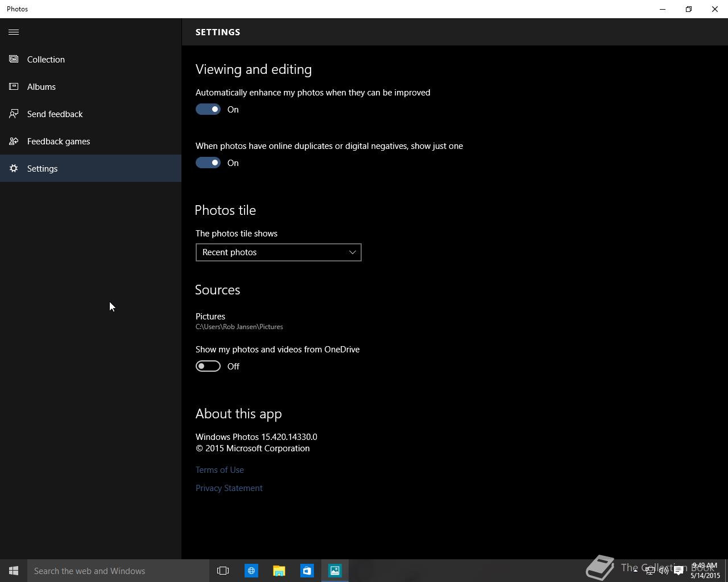Open the hamburger navigation menu
728x582 pixels.
[14, 32]
